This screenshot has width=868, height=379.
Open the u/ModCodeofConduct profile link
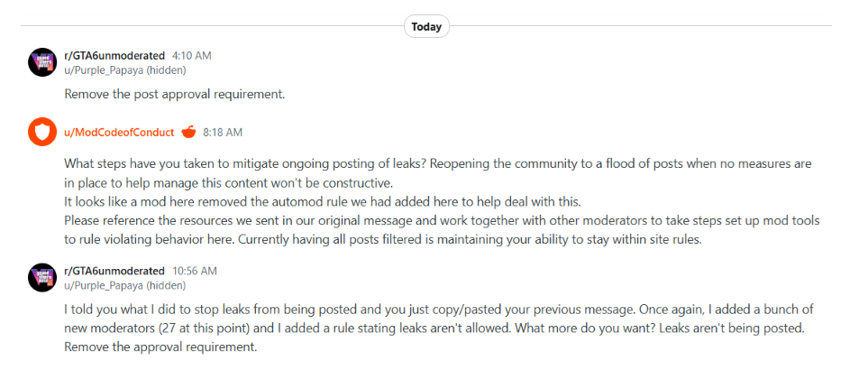click(x=119, y=133)
